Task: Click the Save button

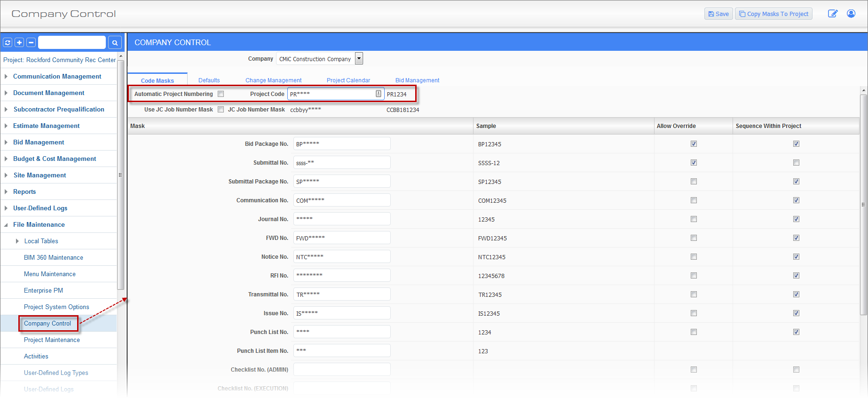Action: pyautogui.click(x=718, y=14)
